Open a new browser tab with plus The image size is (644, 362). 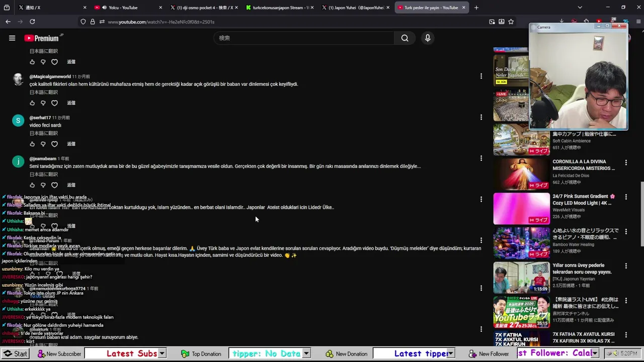pyautogui.click(x=476, y=8)
